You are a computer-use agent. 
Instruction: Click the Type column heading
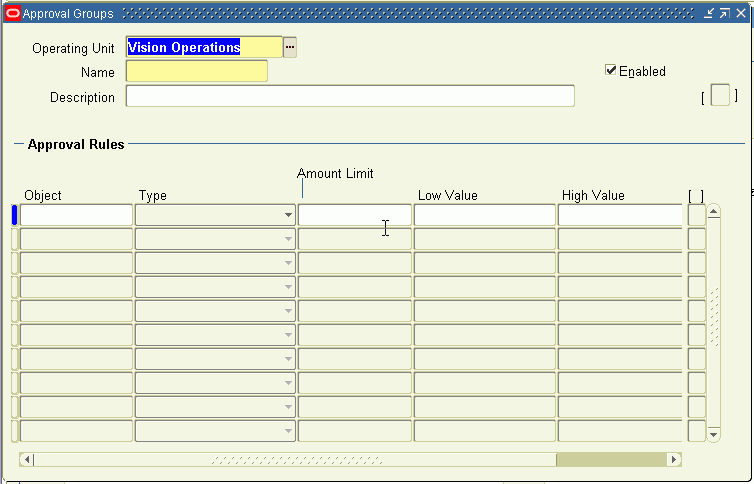[x=153, y=196]
